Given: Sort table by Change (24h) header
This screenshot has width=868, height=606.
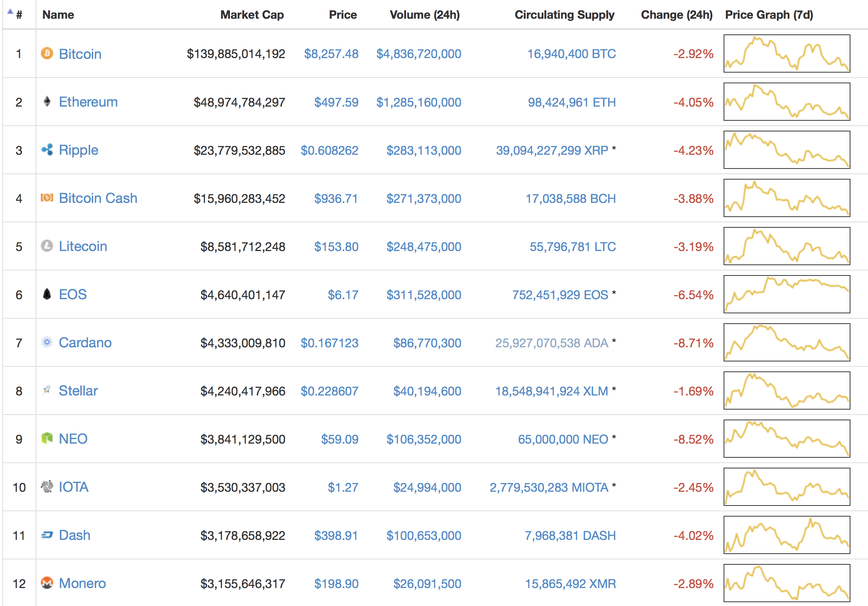Looking at the screenshot, I should pyautogui.click(x=677, y=15).
